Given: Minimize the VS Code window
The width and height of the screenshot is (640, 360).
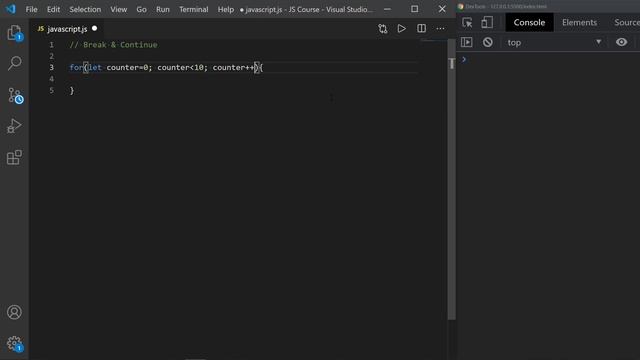Looking at the screenshot, I should pos(387,9).
